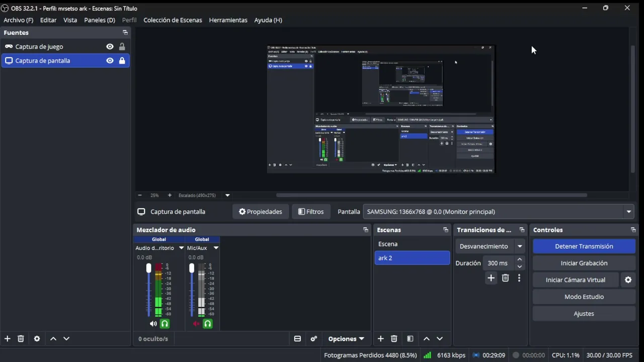Hide the Captura de juego source
Screen dimensions: 644x362
pos(110,47)
